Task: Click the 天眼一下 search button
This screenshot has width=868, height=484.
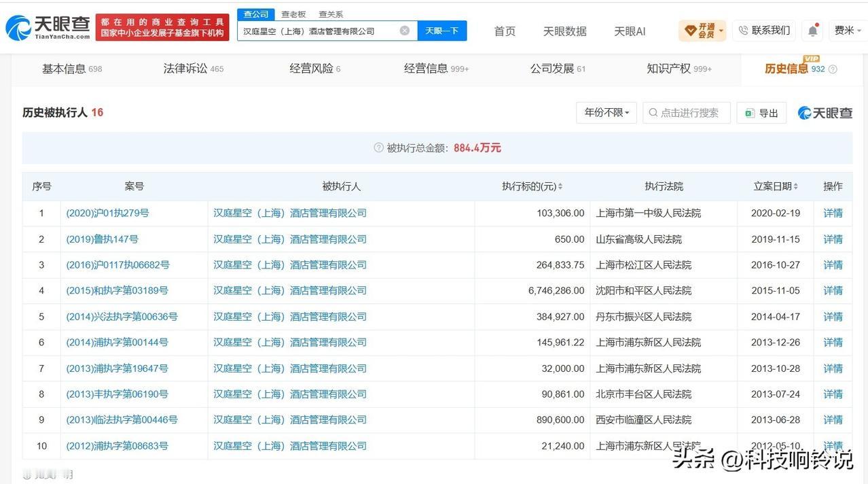Action: coord(442,31)
